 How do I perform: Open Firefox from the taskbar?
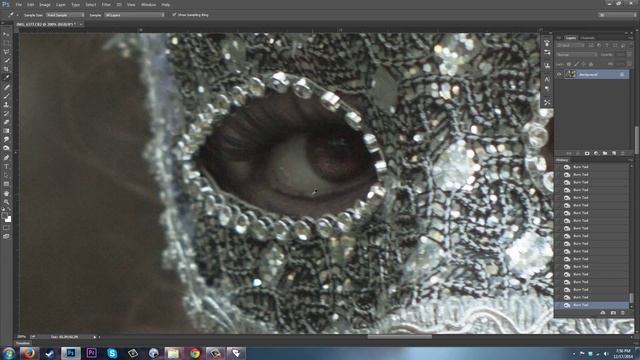pos(28,353)
